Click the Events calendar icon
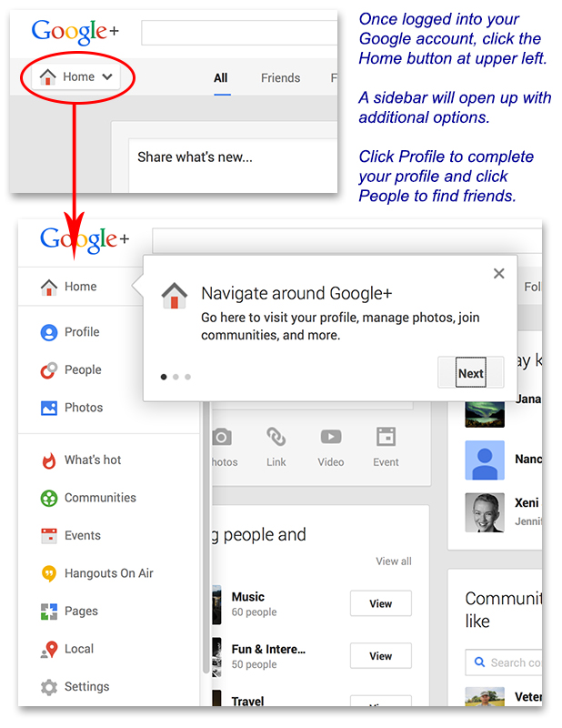 (x=49, y=536)
